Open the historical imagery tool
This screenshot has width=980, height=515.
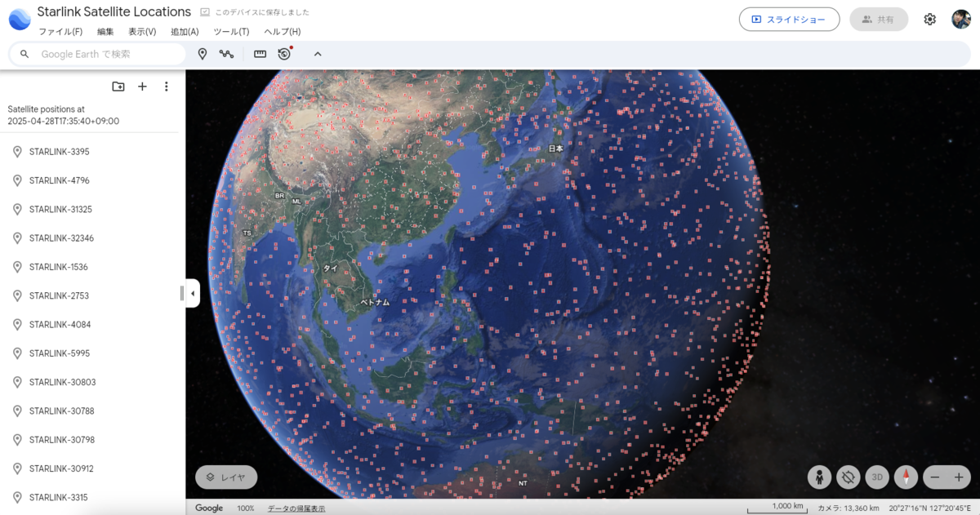(284, 54)
